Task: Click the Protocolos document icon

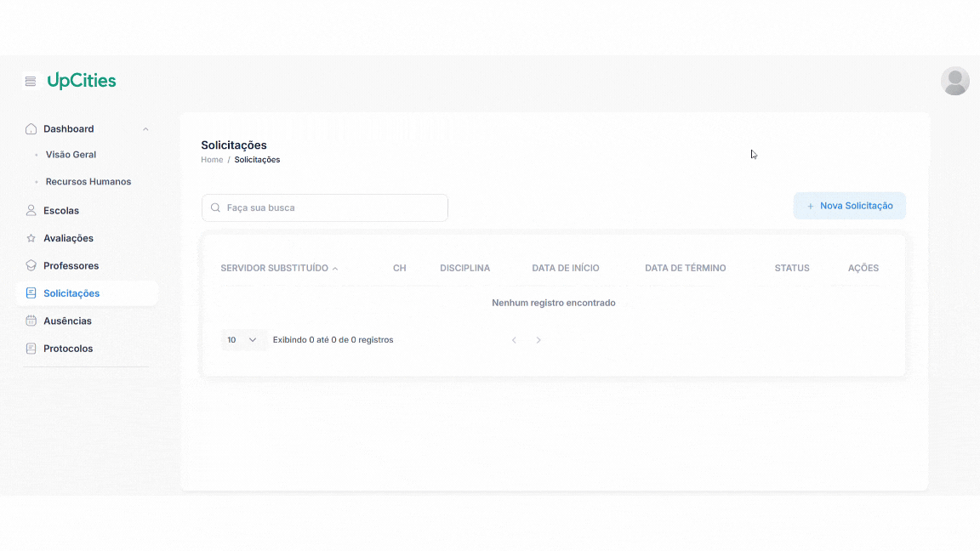Action: click(x=31, y=348)
